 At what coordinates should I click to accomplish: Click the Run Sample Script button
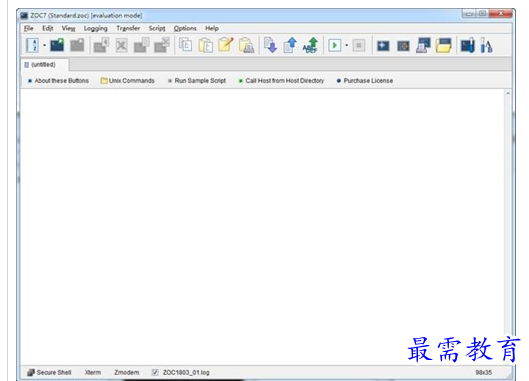pyautogui.click(x=197, y=81)
